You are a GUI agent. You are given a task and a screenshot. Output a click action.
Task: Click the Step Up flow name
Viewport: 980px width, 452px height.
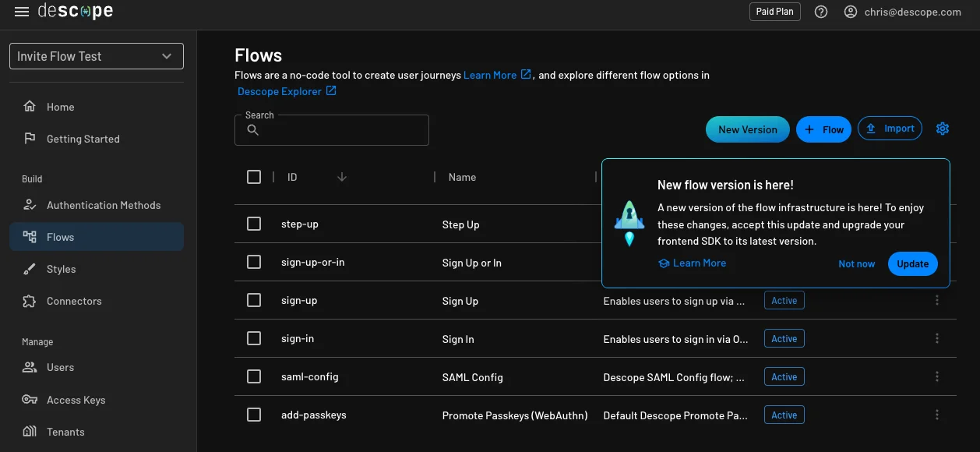tap(460, 224)
